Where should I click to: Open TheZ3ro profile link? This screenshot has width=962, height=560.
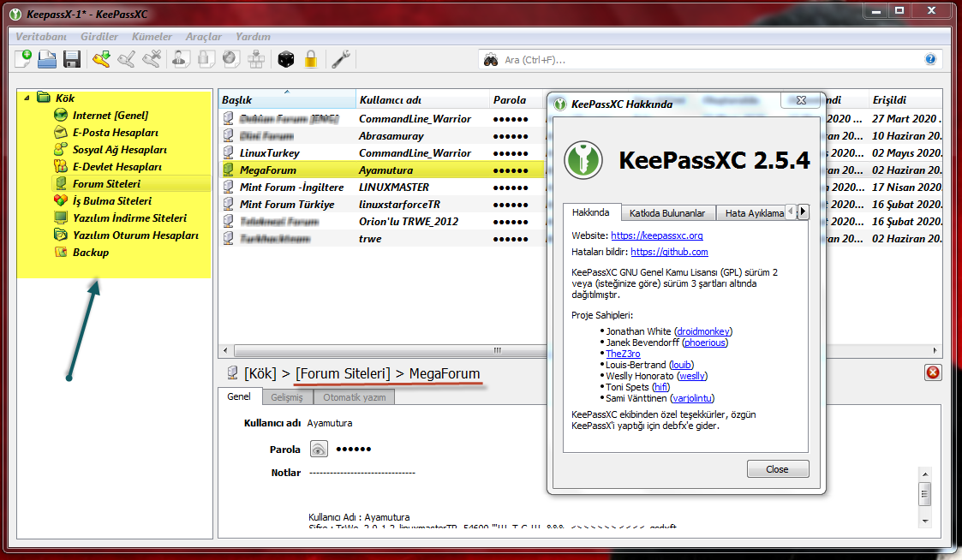[623, 354]
